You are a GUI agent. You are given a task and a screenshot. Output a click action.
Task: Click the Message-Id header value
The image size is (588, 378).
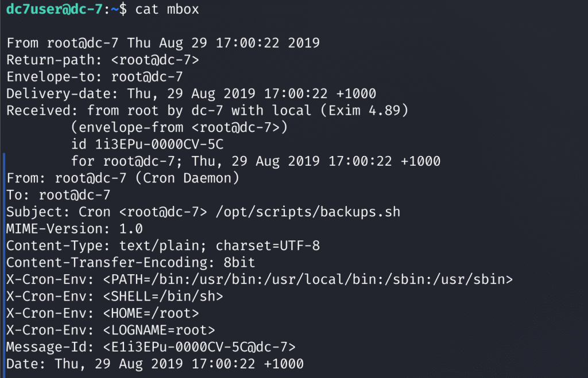pyautogui.click(x=199, y=347)
